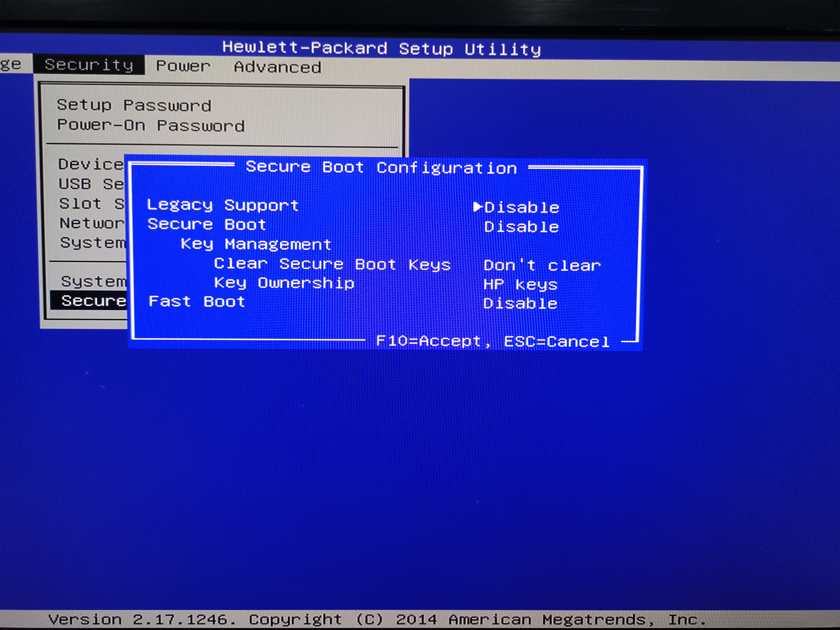The height and width of the screenshot is (630, 840).
Task: Select the partially visible Storage tab
Action: click(11, 64)
